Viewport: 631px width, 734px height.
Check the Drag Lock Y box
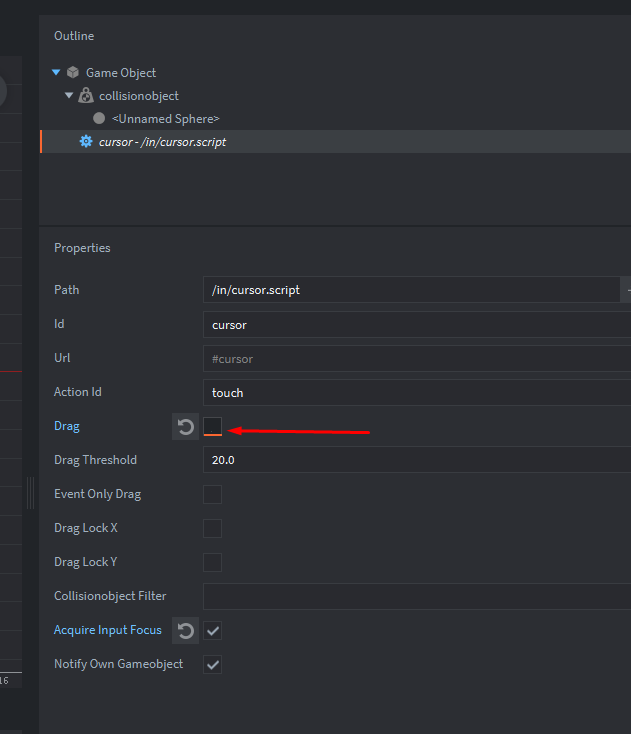pos(212,562)
